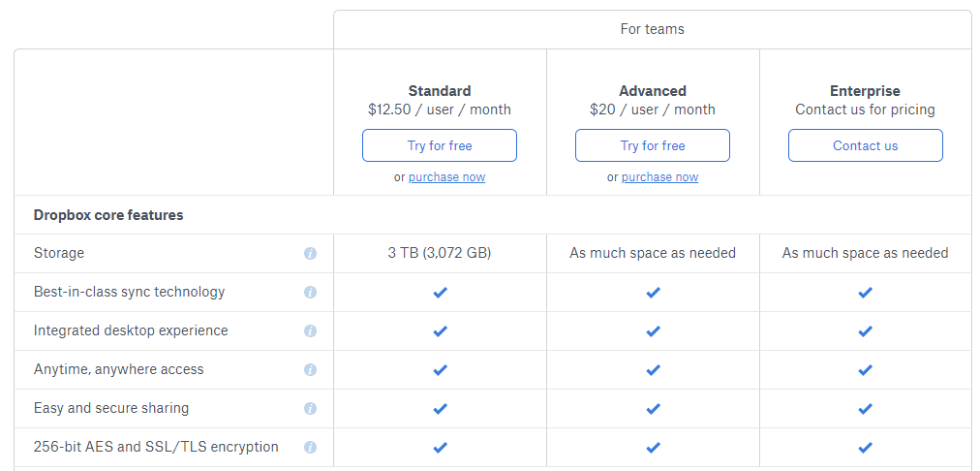Click the 3 TB (3,072 GB) storage cell
980x471 pixels.
click(x=440, y=253)
